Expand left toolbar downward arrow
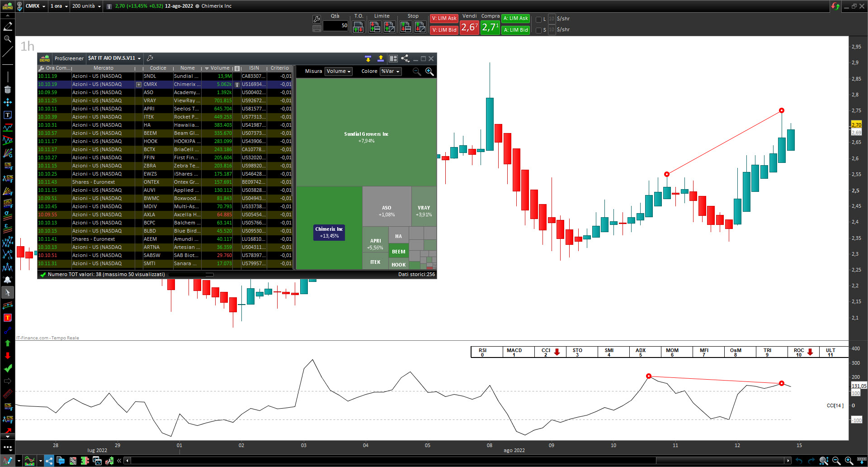The height and width of the screenshot is (467, 868). point(8,437)
